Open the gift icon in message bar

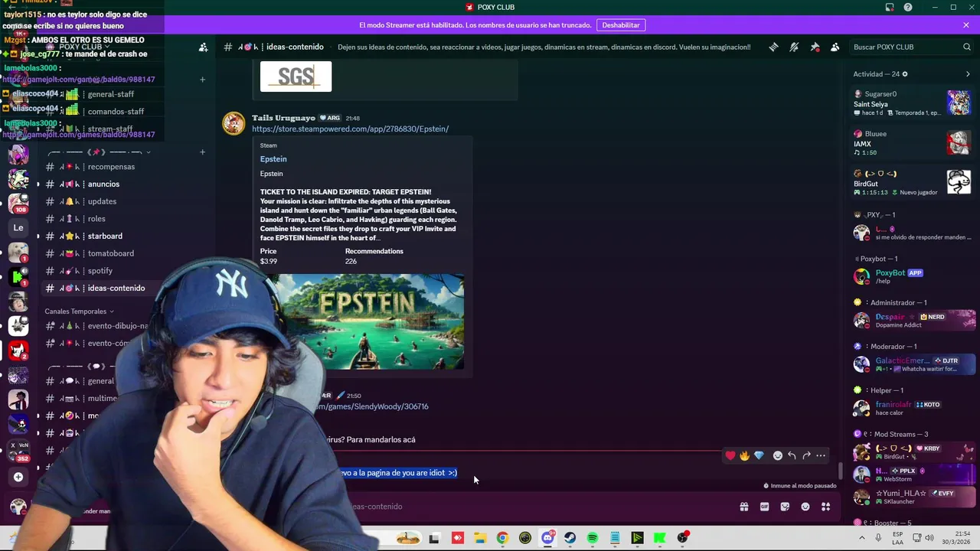[743, 507]
